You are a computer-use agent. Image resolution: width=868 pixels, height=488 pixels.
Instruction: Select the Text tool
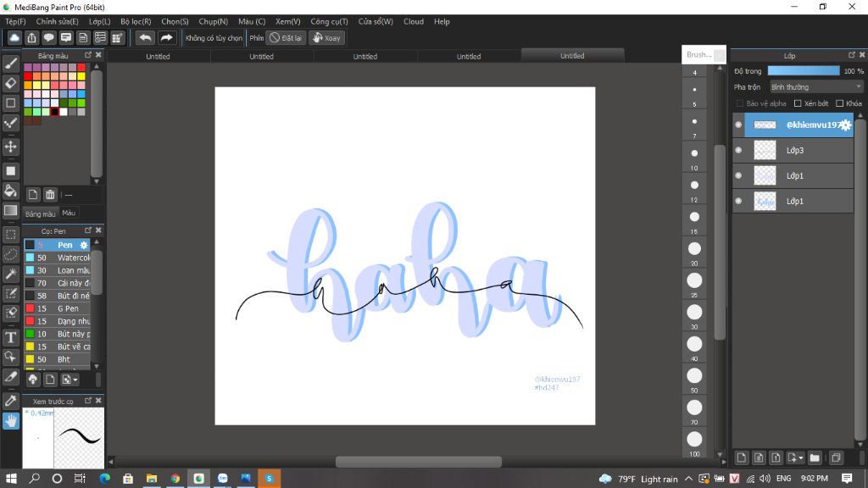10,337
